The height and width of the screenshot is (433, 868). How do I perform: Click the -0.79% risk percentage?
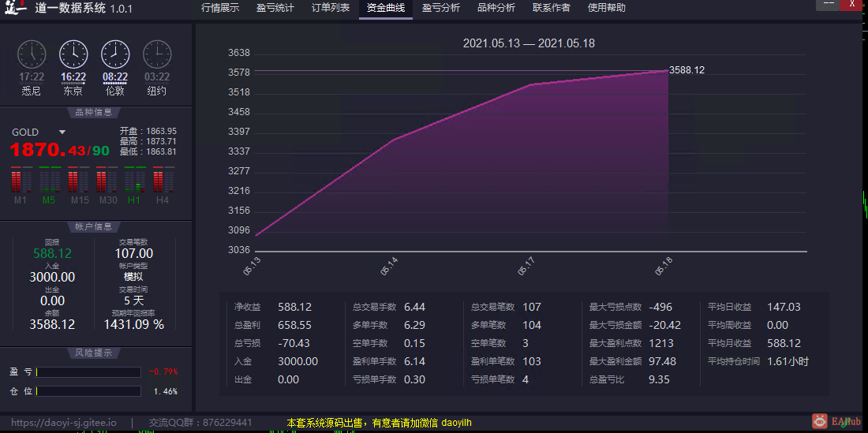(163, 371)
